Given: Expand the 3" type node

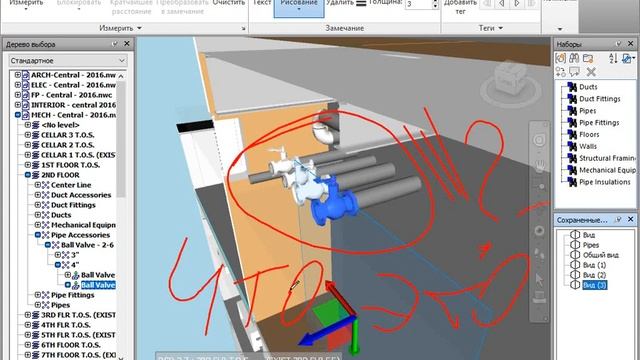Looking at the screenshot, I should pos(58,255).
